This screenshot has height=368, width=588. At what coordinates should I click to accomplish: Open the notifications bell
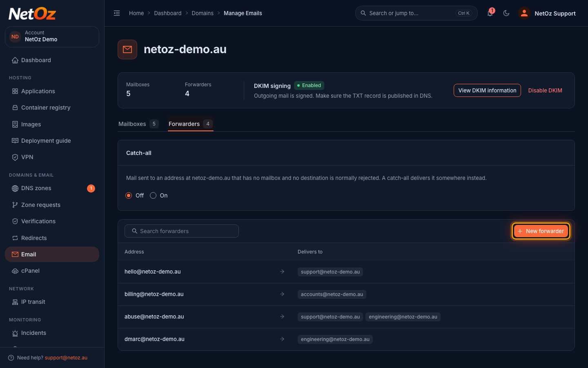tap(490, 13)
